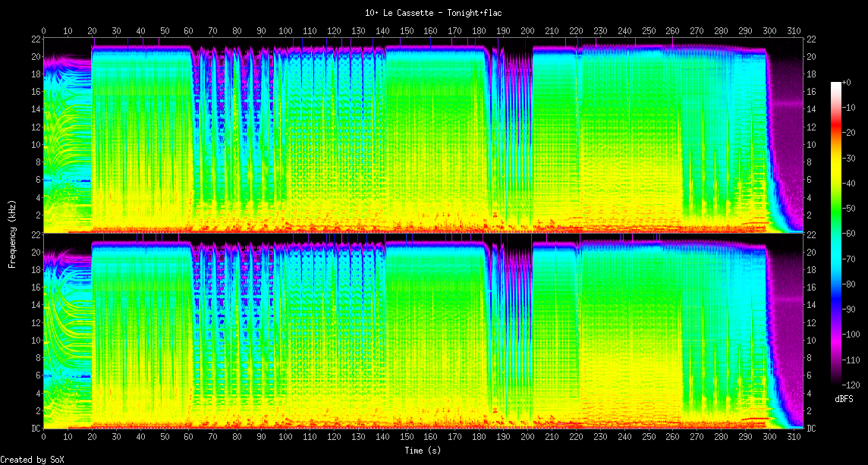The width and height of the screenshot is (868, 465).
Task: Click the "50" tick on the top time axis
Action: [x=165, y=31]
